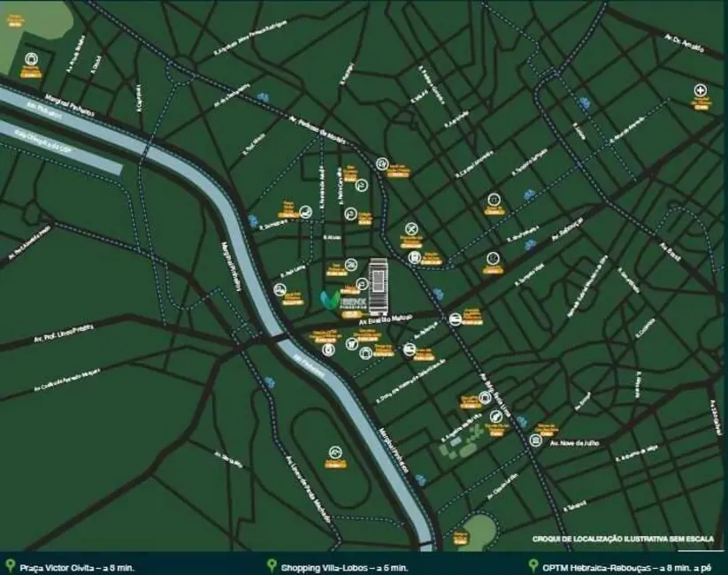728x575 pixels.
Task: Click the pin icon beside Shopping Villa-Lobos
Action: coord(272,565)
